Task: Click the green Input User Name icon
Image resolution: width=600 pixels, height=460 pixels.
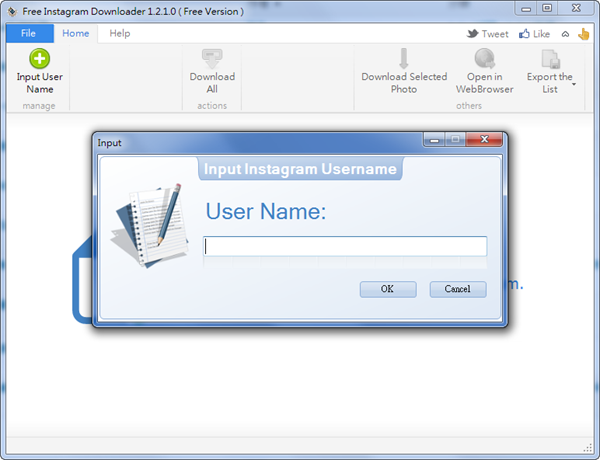Action: (x=39, y=59)
